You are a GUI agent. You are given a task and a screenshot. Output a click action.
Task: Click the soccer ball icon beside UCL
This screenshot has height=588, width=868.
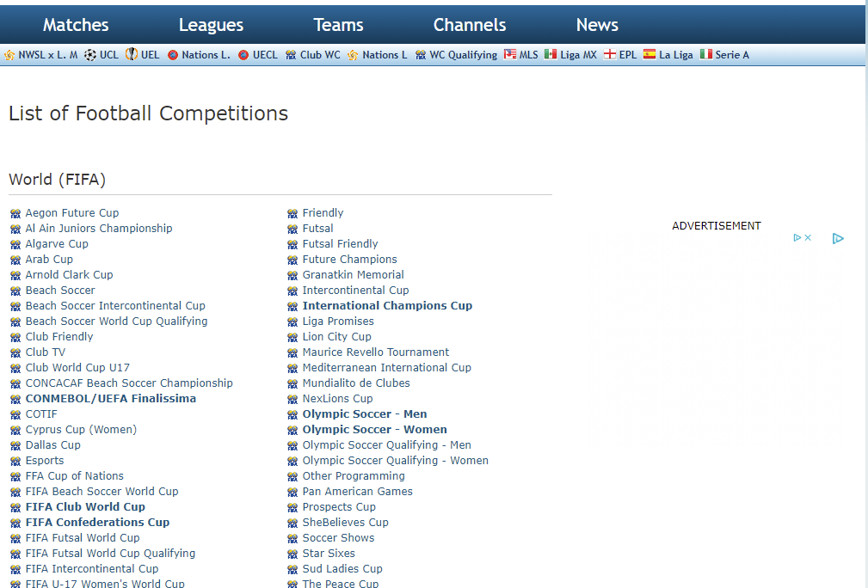90,54
